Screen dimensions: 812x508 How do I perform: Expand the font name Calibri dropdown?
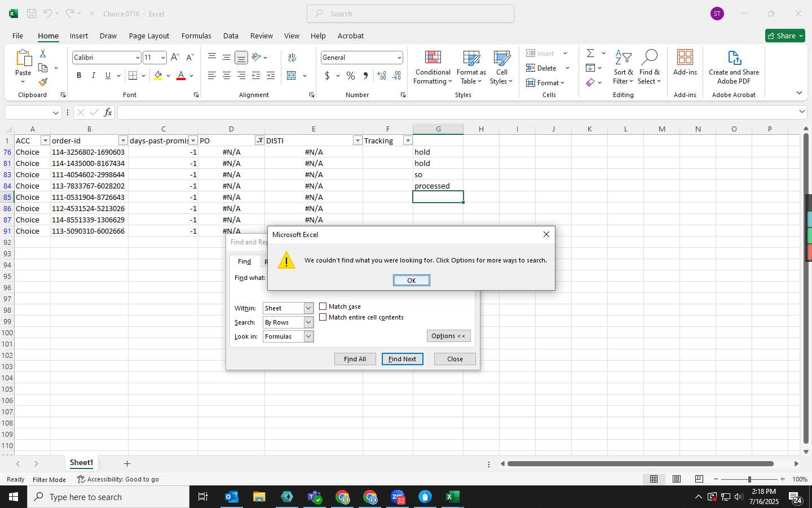point(137,58)
